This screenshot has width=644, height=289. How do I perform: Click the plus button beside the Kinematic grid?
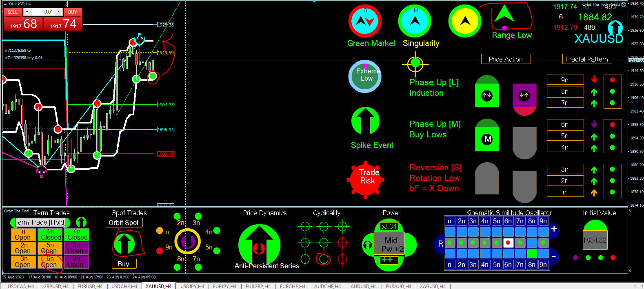(x=554, y=229)
